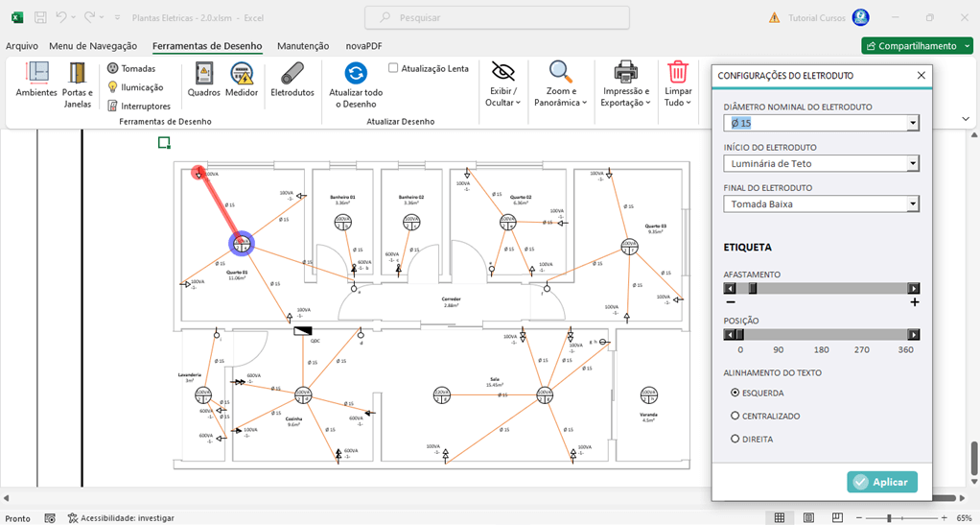
Task: Switch to Page Layout view
Action: (808, 517)
